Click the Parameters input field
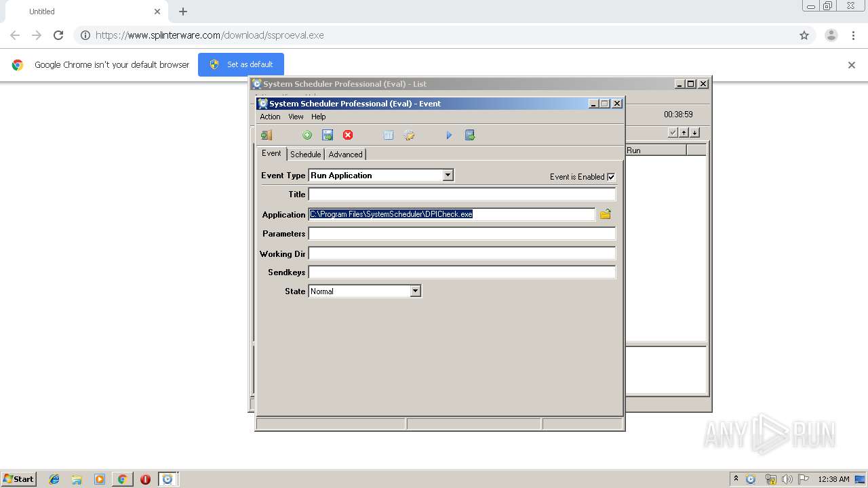This screenshot has height=488, width=868. pyautogui.click(x=462, y=233)
